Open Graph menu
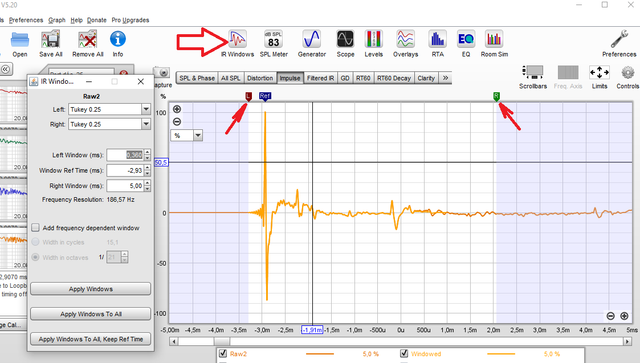Viewport: 640px width, 363px height. click(x=57, y=20)
